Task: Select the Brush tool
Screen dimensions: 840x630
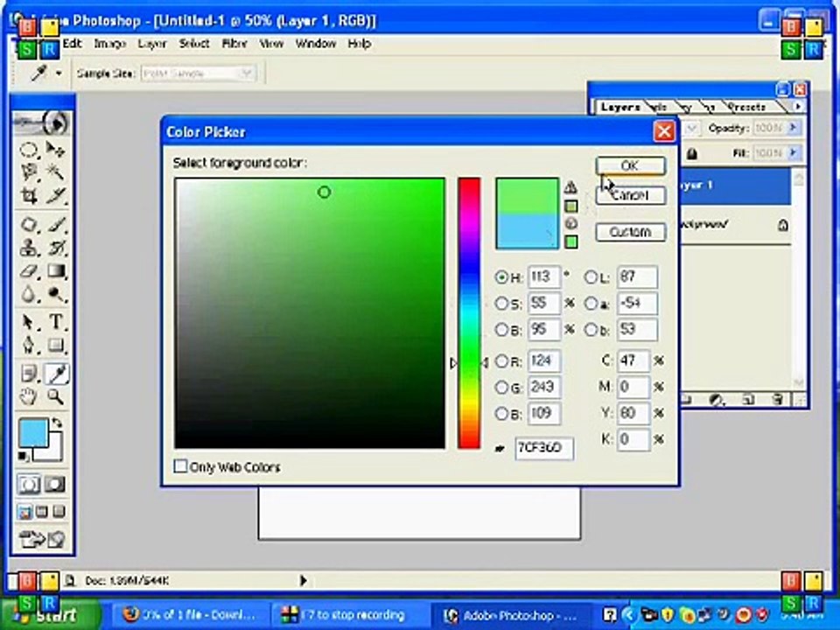Action: click(x=56, y=225)
